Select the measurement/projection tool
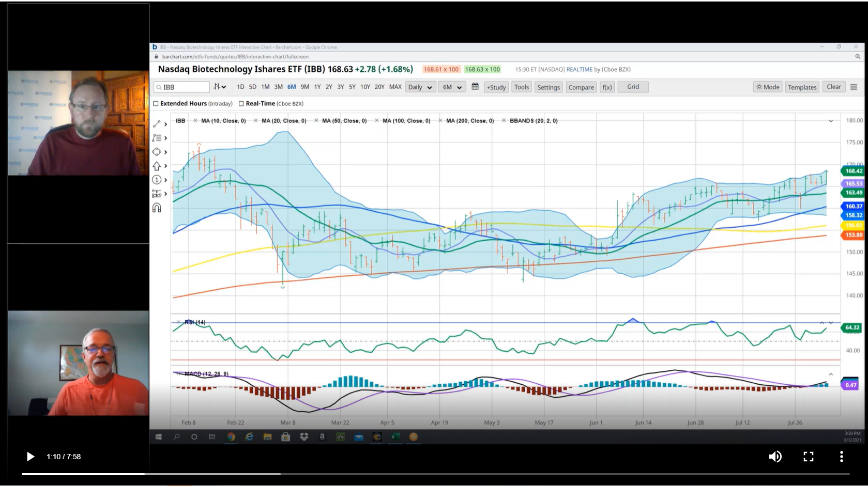 click(x=157, y=194)
